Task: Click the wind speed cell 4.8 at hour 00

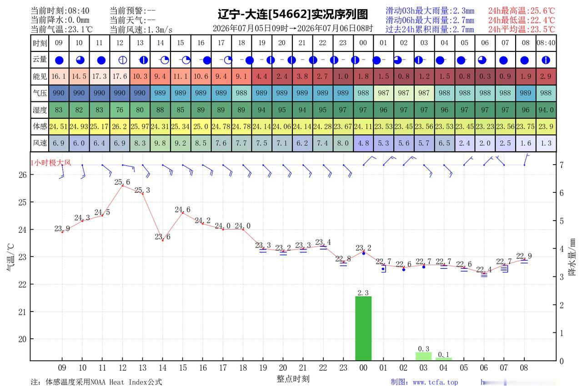Action: [x=363, y=143]
